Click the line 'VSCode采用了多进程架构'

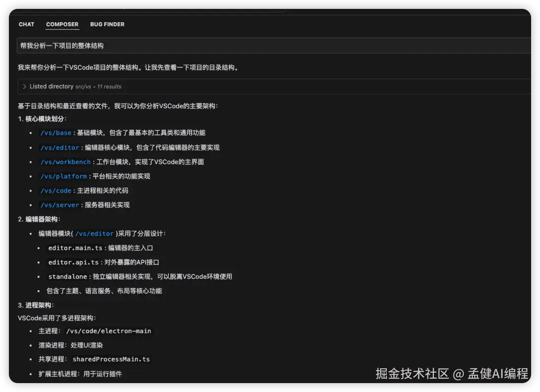coord(57,318)
